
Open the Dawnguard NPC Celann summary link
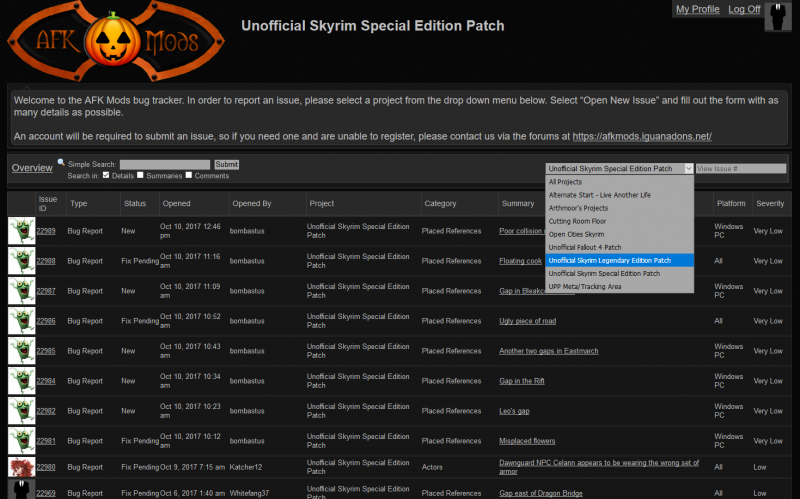[598, 467]
